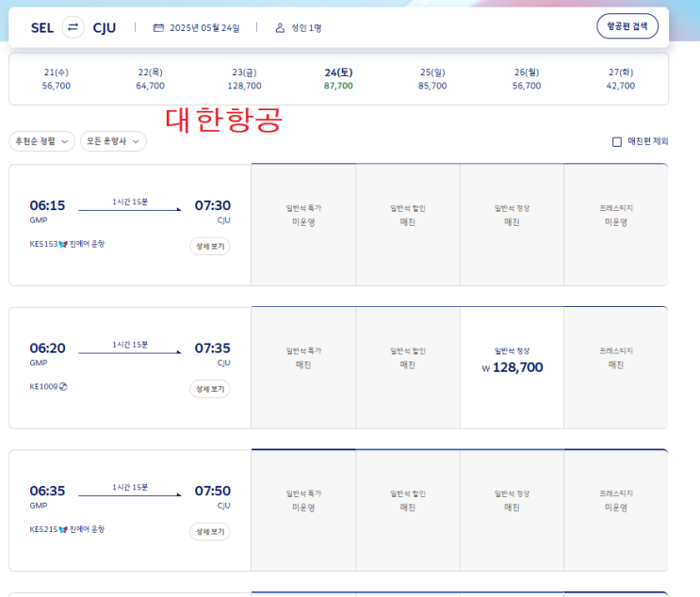Viewport: 700px width, 597px height.
Task: Open the 추천순 정렬 sort dropdown
Action: (41, 141)
